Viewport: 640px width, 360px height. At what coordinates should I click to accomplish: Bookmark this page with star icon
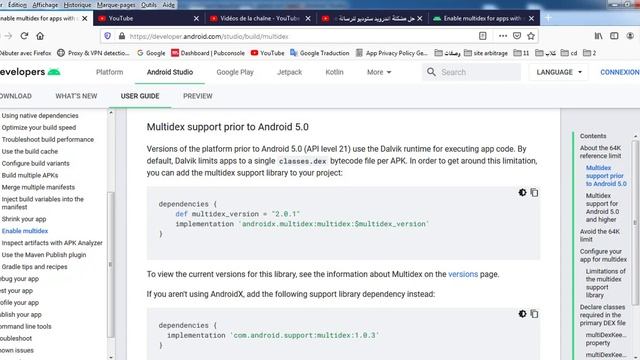tap(531, 36)
